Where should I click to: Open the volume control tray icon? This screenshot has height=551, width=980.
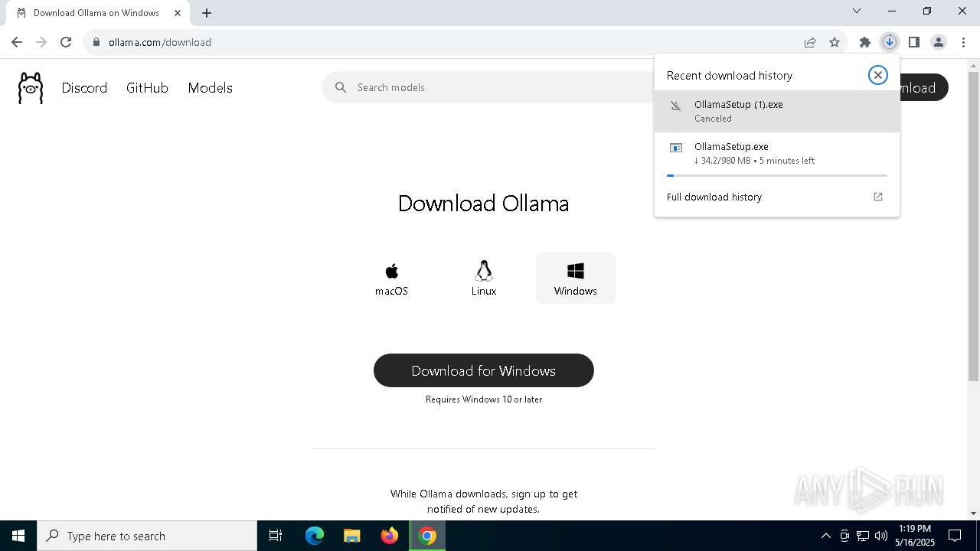(x=881, y=536)
